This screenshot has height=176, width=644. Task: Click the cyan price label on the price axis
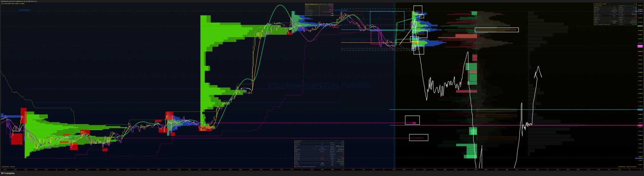pyautogui.click(x=640, y=110)
